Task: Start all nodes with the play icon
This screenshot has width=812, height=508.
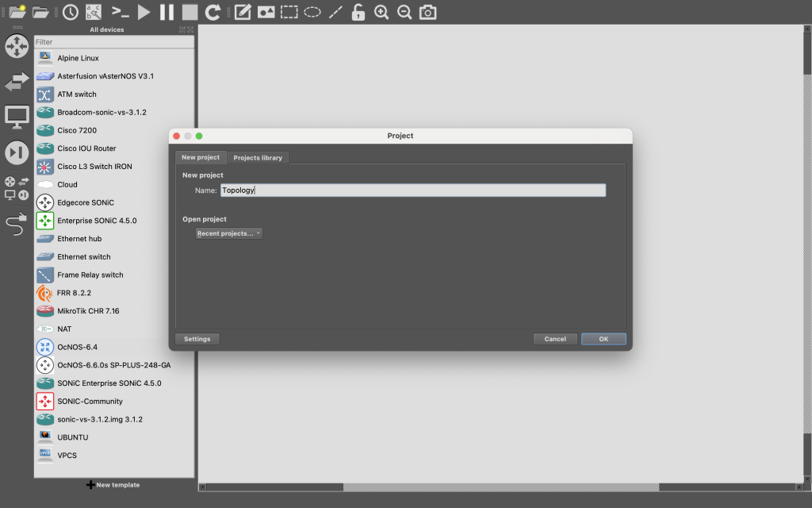Action: tap(144, 12)
